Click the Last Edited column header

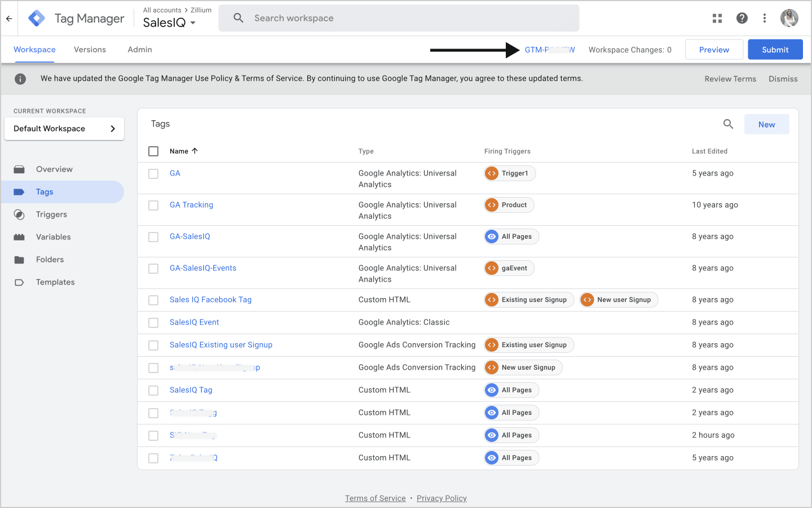click(709, 151)
